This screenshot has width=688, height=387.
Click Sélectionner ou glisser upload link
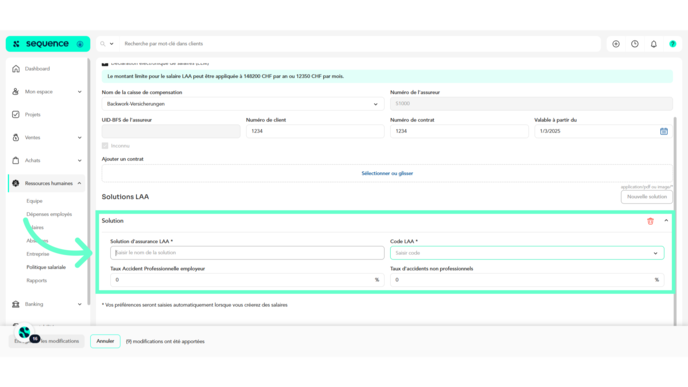(x=387, y=173)
